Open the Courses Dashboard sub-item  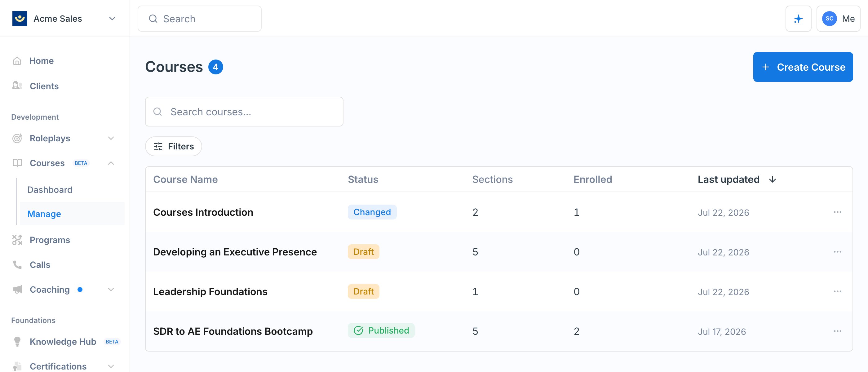(x=50, y=190)
